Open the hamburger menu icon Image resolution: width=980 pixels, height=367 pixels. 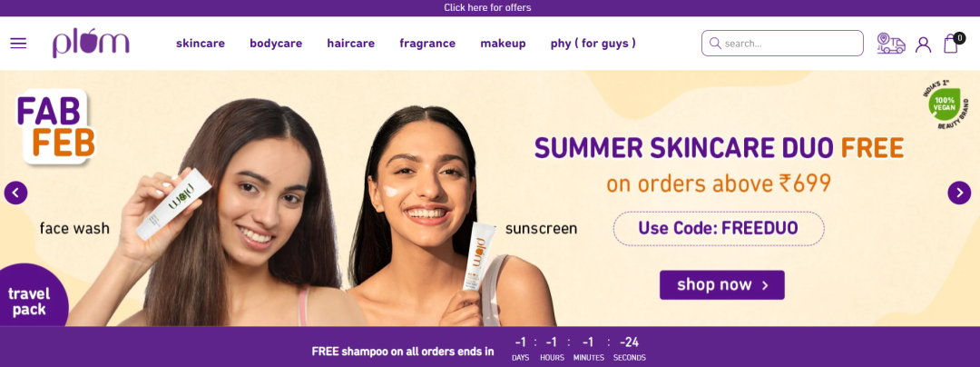click(x=18, y=43)
